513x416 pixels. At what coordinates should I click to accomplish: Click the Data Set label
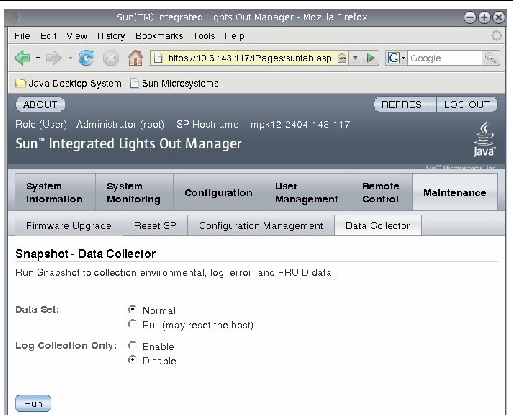tap(37, 310)
